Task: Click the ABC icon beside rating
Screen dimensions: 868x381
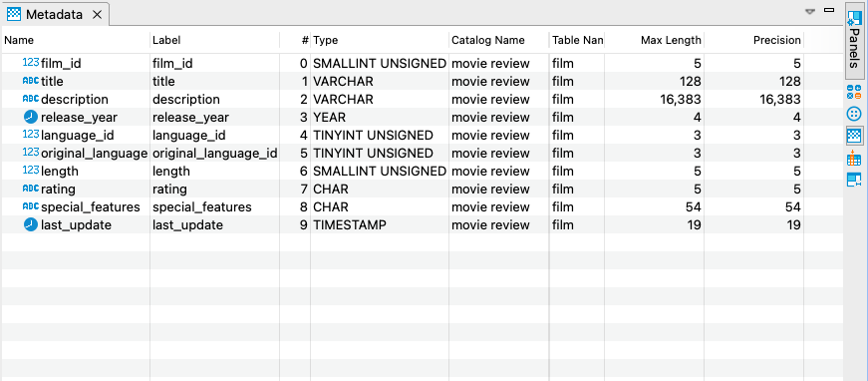Action: pyautogui.click(x=31, y=189)
